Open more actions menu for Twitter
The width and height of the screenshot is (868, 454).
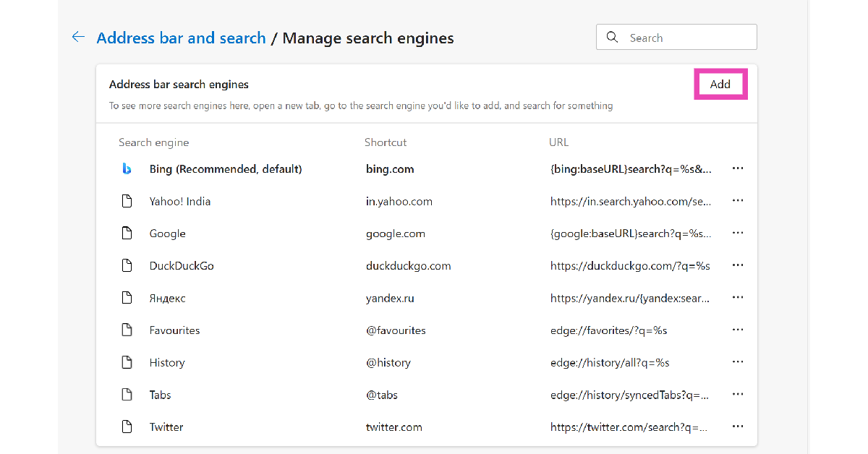tap(738, 427)
